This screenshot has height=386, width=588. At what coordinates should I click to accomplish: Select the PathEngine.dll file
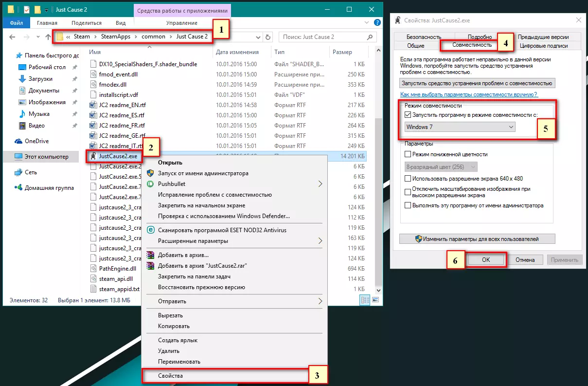click(x=117, y=268)
